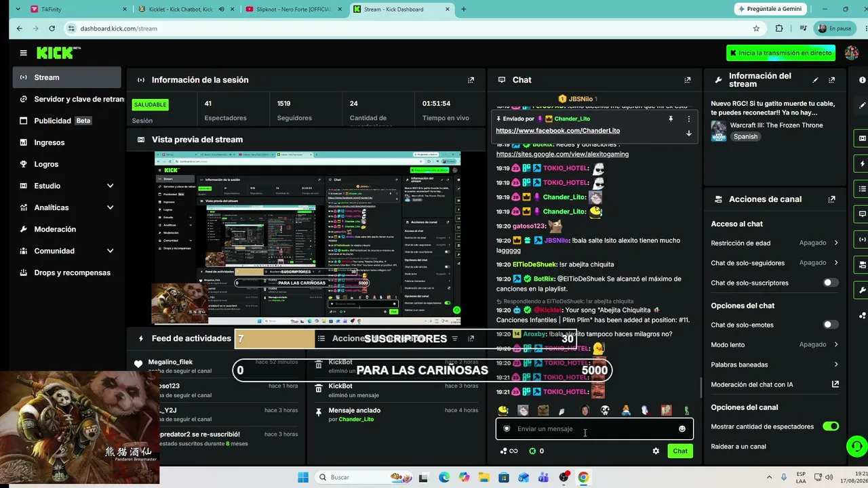The width and height of the screenshot is (868, 488).
Task: Open external Moderación del chat con IA
Action: click(x=835, y=384)
